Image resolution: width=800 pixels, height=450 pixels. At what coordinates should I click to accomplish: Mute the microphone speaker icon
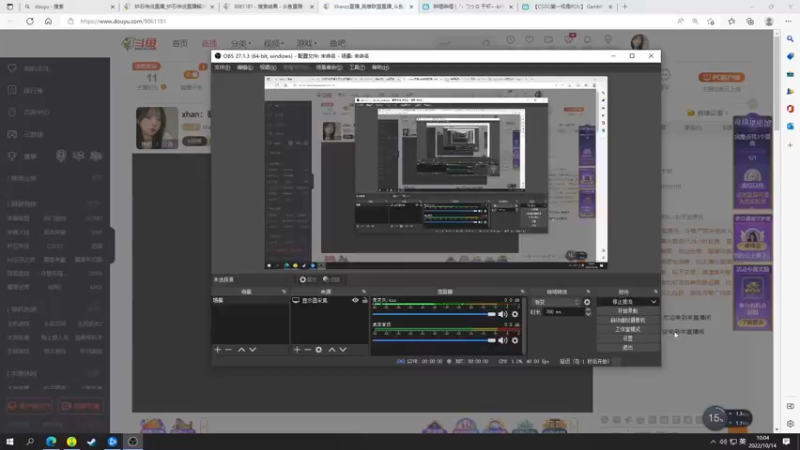pyautogui.click(x=503, y=314)
